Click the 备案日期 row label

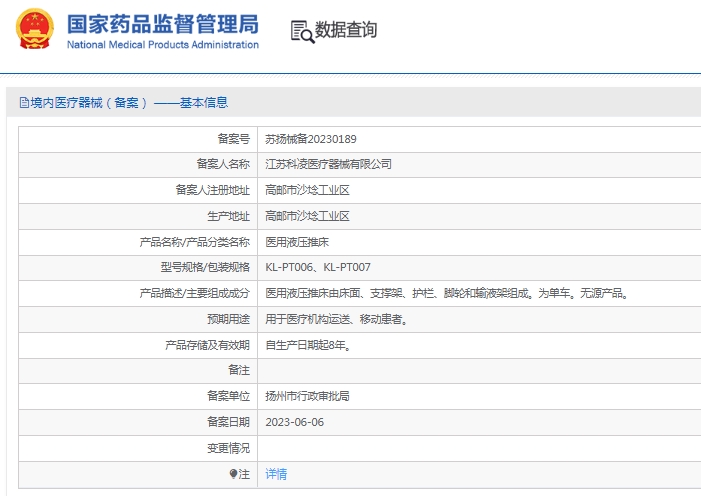pos(228,422)
